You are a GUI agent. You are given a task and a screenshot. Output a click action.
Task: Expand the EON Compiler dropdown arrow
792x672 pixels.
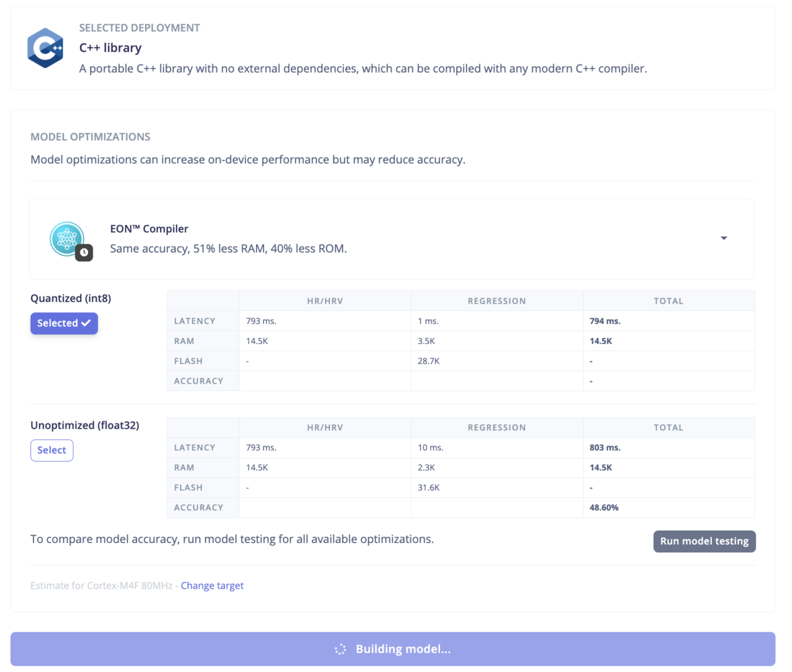pos(723,238)
